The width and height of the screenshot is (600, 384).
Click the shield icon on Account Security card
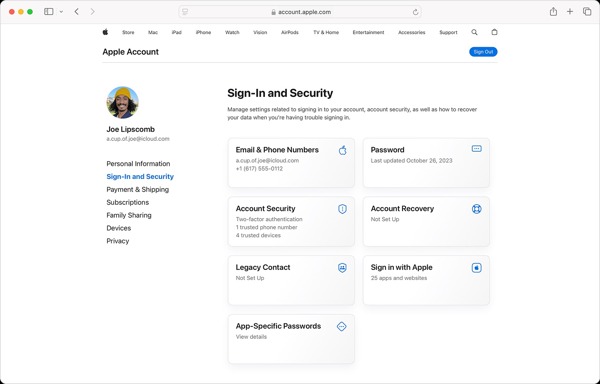(342, 209)
